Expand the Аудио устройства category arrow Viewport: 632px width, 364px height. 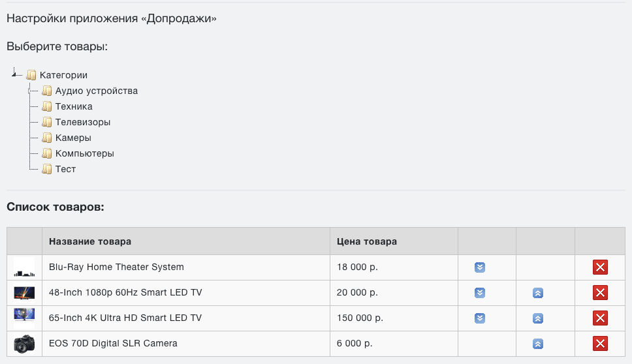point(29,91)
